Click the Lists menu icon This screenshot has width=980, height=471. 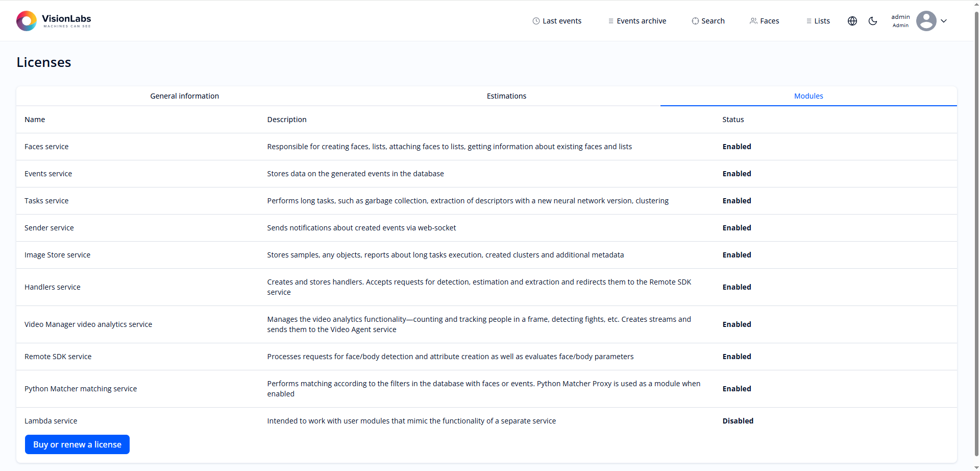pyautogui.click(x=808, y=21)
